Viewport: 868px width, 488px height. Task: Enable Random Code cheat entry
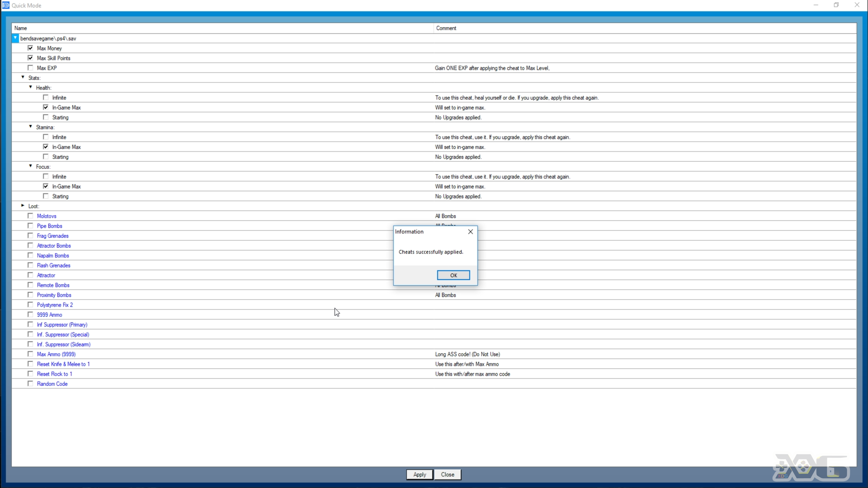click(x=30, y=384)
